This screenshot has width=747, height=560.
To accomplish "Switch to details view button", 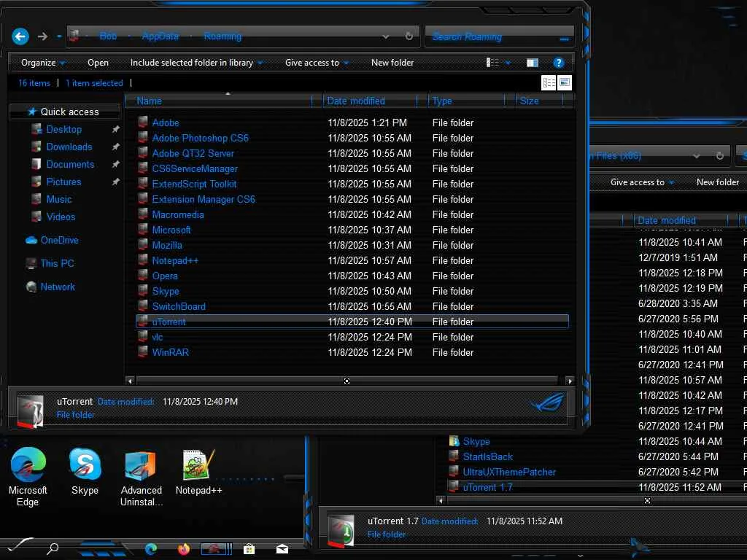I will click(549, 83).
